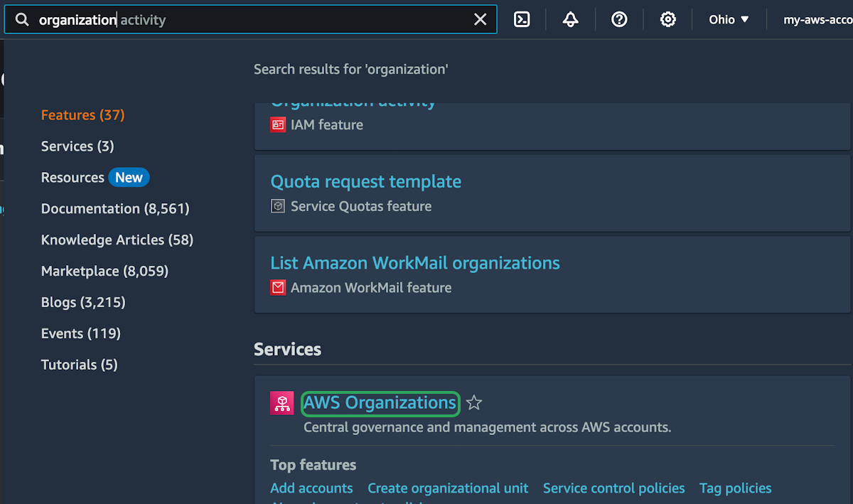Screen dimensions: 853x504
Task: Select the Tutorials (5) filter
Action: tap(80, 365)
